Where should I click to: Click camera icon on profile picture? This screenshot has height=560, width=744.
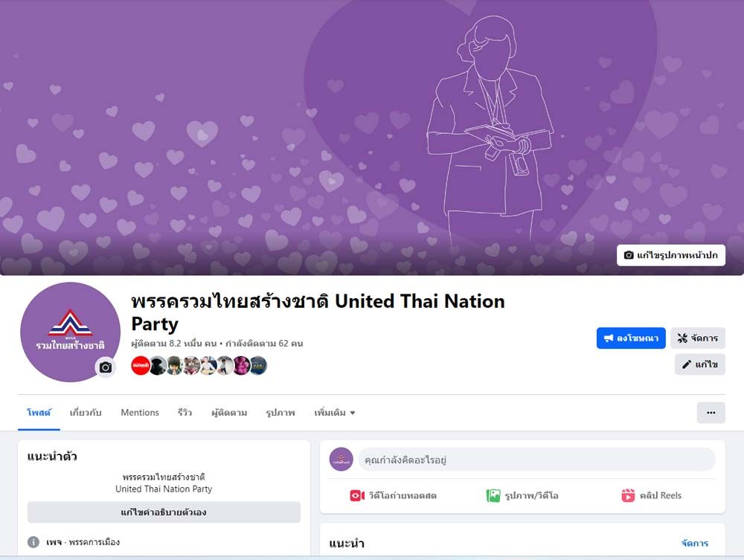click(106, 367)
